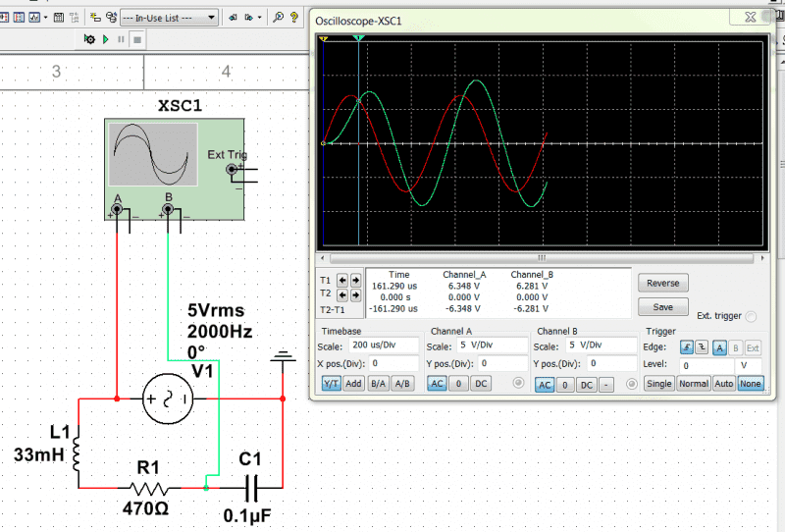This screenshot has width=785, height=532.
Task: Select Channel A DC coupling
Action: point(481,384)
